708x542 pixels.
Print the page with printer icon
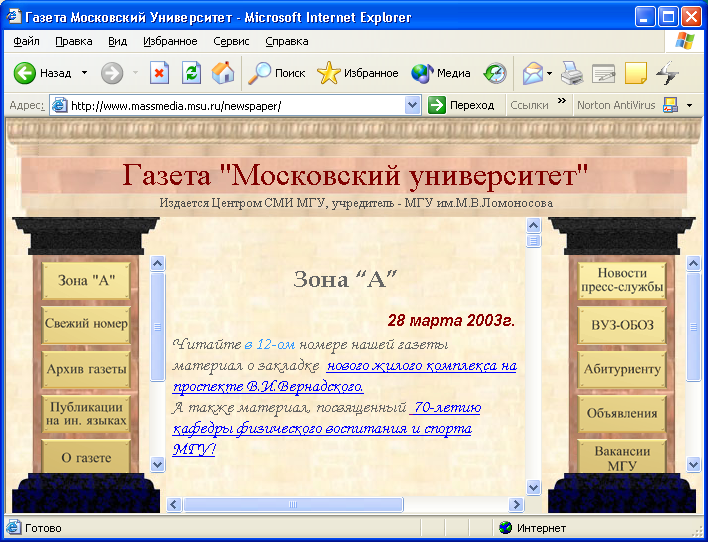point(572,73)
